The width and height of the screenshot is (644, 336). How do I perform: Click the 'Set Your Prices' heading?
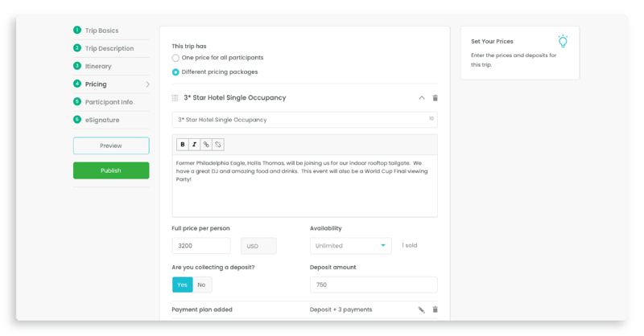pyautogui.click(x=492, y=42)
